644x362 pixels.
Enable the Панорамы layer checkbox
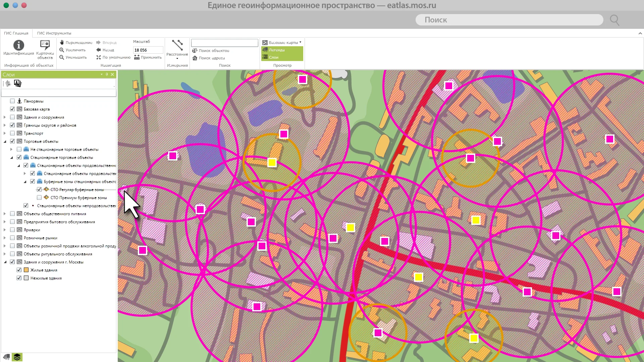point(12,101)
